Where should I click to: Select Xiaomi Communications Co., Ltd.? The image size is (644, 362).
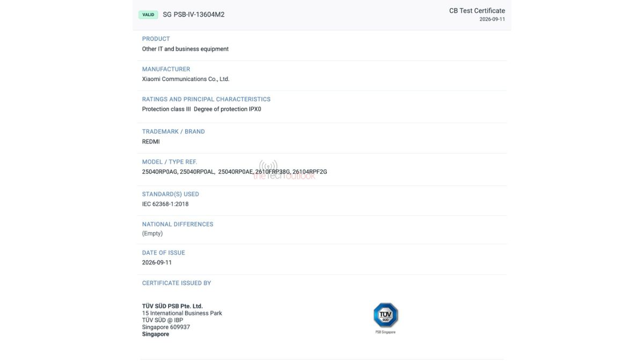click(x=186, y=79)
